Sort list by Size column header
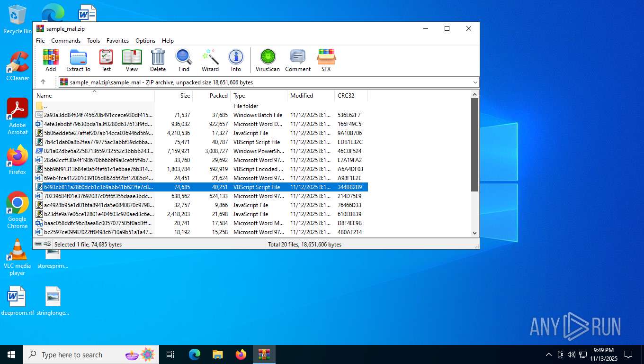 point(173,95)
